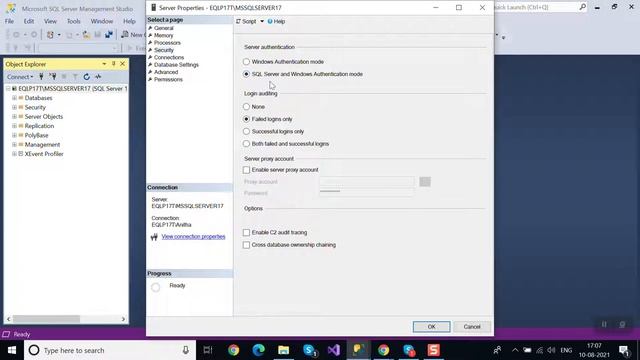Open the Connections page

click(169, 58)
